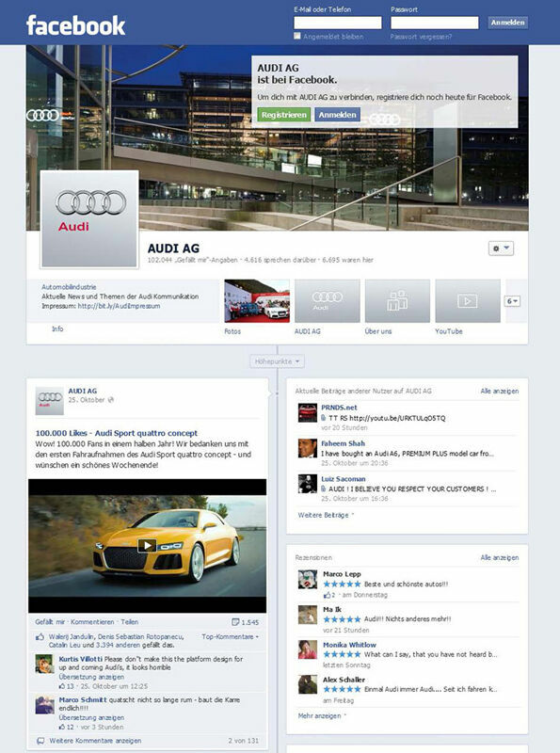This screenshot has height=753, width=560.
Task: Click the like icon on Marco Lepp's review
Action: [x=328, y=595]
